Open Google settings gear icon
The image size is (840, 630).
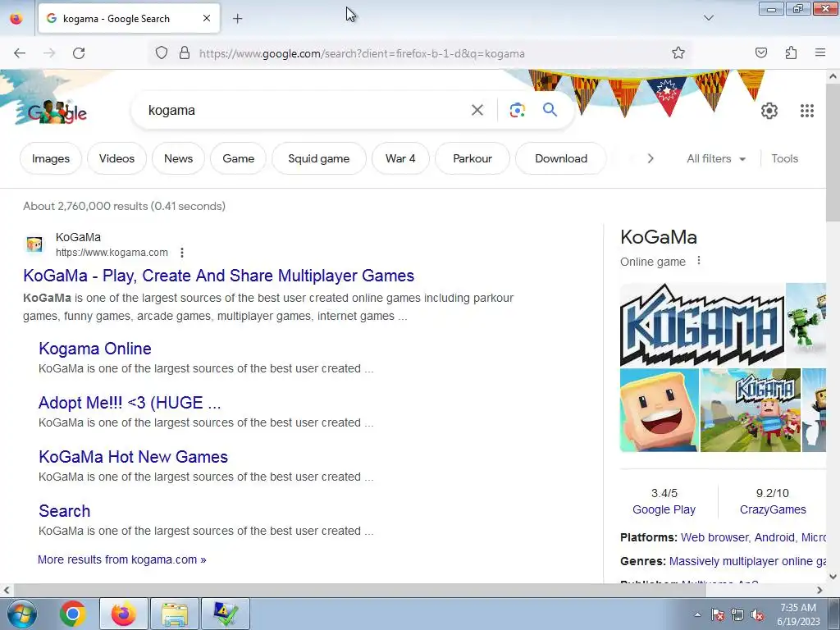769,111
